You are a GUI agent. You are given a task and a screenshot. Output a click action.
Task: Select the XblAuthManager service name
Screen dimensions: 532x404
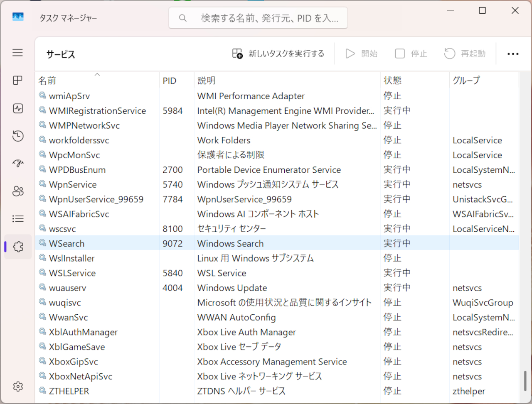(83, 332)
